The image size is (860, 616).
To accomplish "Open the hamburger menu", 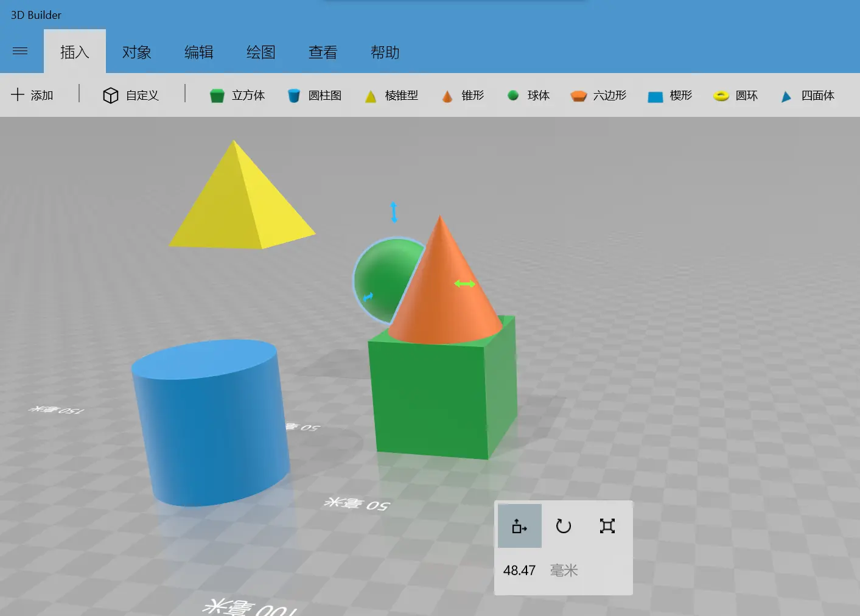I will (20, 51).
